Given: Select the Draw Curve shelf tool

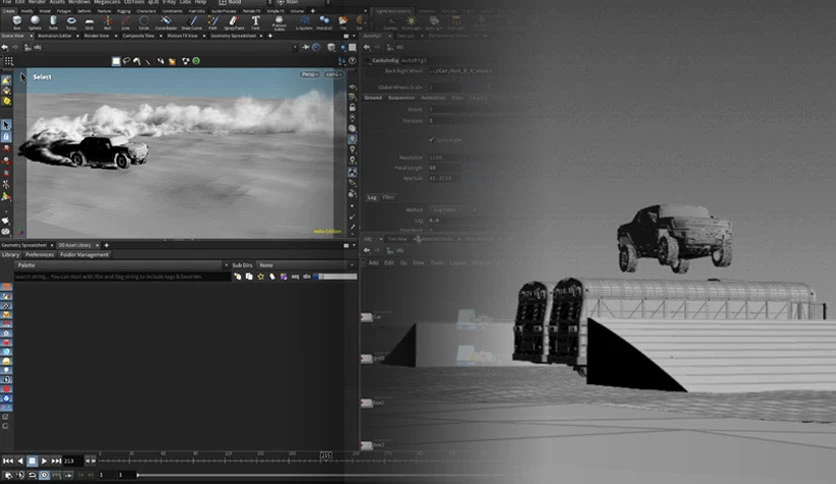Looking at the screenshot, I should pos(192,21).
